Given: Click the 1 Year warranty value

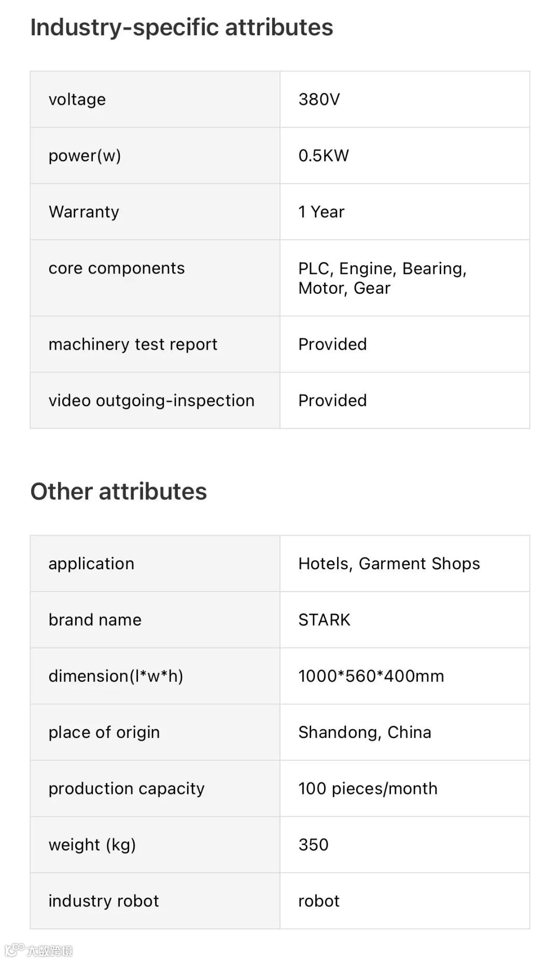Looking at the screenshot, I should (x=321, y=212).
